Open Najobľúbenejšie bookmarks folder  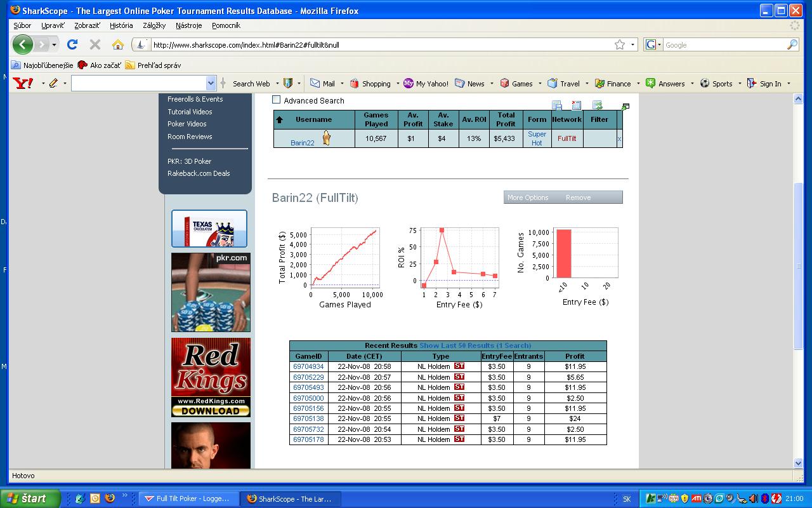coord(42,65)
